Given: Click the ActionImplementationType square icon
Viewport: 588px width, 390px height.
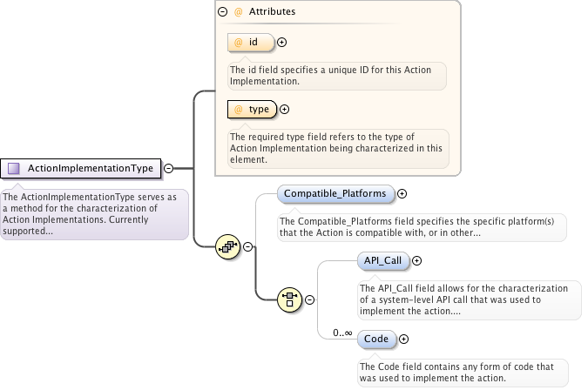Looking at the screenshot, I should point(14,169).
